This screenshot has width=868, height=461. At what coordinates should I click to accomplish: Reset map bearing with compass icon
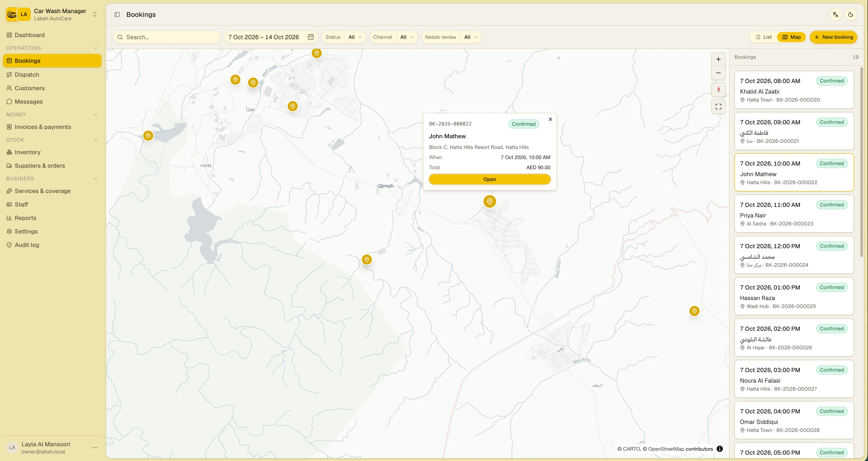[x=718, y=89]
